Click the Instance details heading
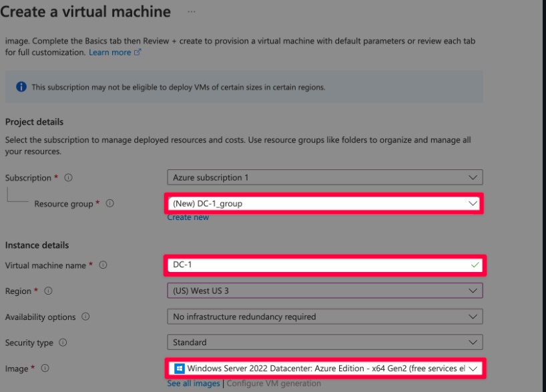 coord(37,245)
